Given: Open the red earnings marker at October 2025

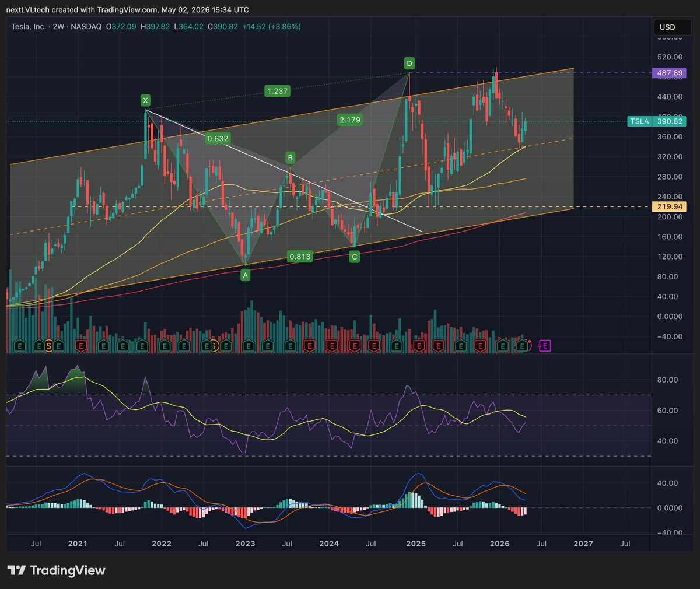Looking at the screenshot, I should tap(480, 346).
